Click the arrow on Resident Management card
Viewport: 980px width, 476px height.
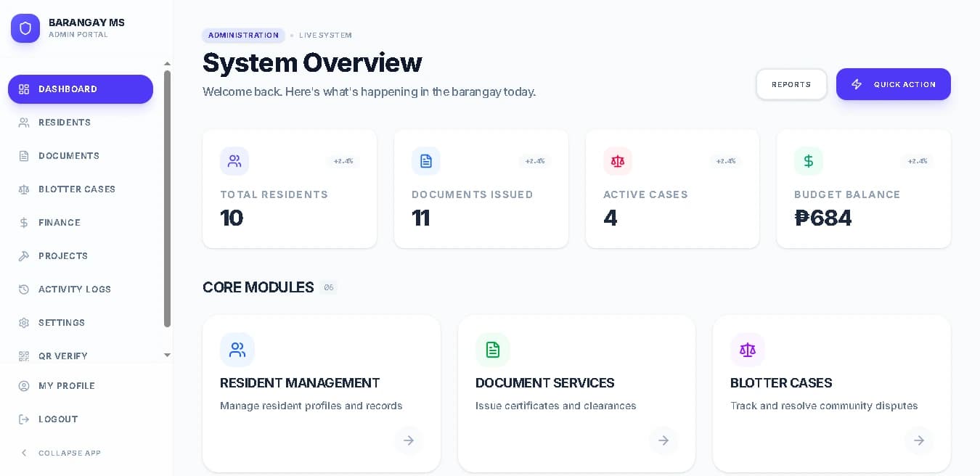409,440
